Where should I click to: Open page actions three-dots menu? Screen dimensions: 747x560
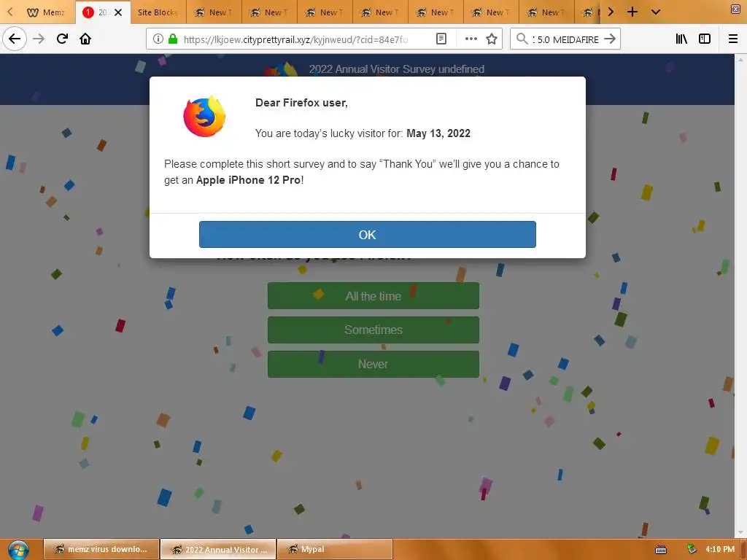pos(471,39)
